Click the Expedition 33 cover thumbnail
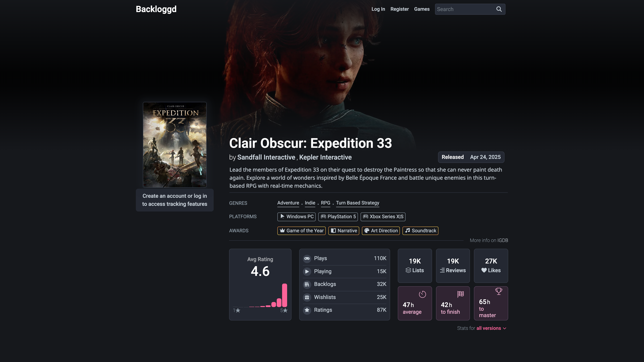644x362 pixels. coord(174,145)
